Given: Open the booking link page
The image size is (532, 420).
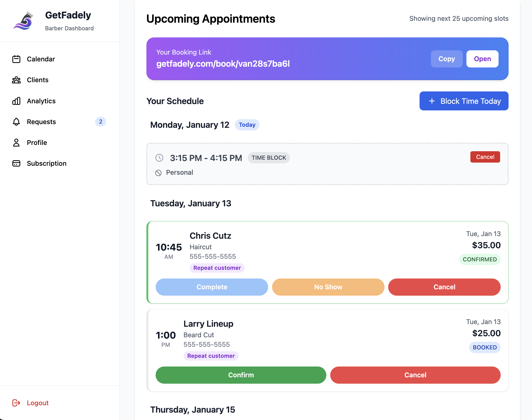Looking at the screenshot, I should pos(482,59).
